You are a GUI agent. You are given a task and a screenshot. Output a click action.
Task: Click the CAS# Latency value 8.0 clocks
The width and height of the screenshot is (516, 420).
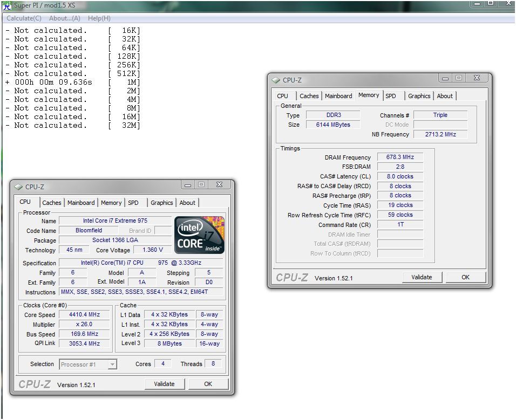tap(400, 176)
